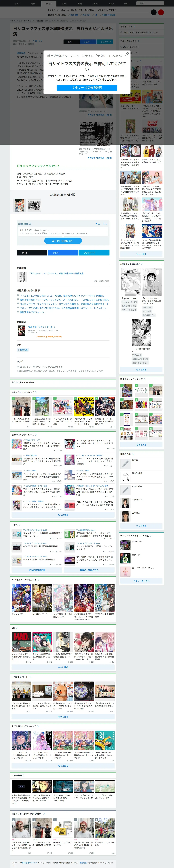
Task: Expand the 2024年夏アニメ作品リスト heading chevron
Action: (x=39, y=580)
